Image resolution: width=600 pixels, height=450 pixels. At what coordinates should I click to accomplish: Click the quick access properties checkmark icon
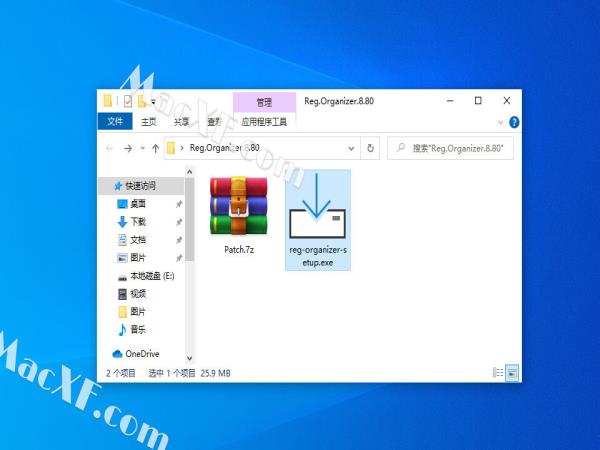(128, 101)
